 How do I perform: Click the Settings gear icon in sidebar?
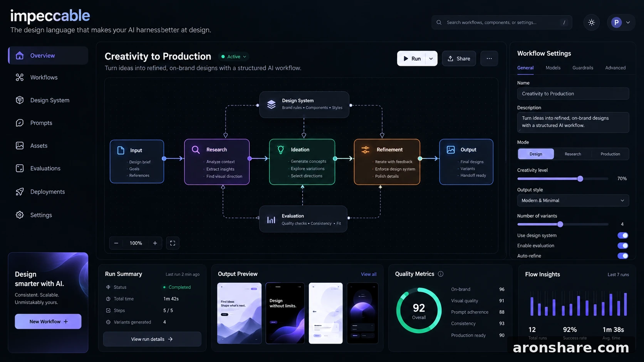pos(20,215)
